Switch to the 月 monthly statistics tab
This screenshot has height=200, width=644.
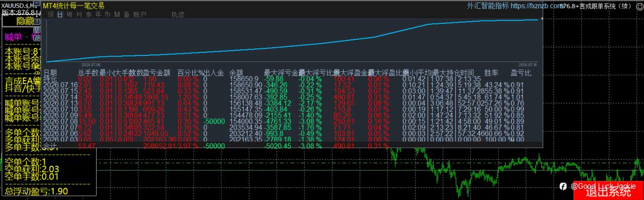pos(79,15)
